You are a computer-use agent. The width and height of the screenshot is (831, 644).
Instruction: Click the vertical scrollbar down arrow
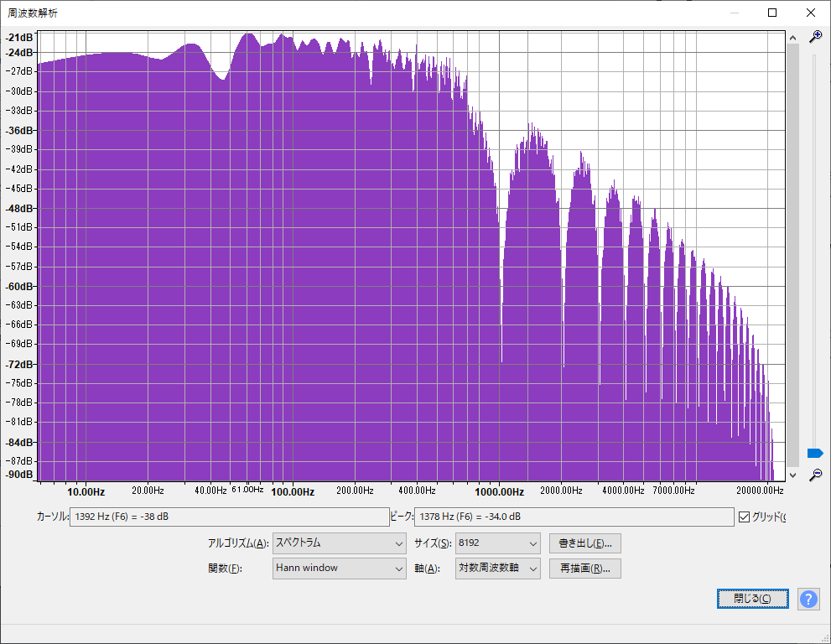(x=792, y=475)
